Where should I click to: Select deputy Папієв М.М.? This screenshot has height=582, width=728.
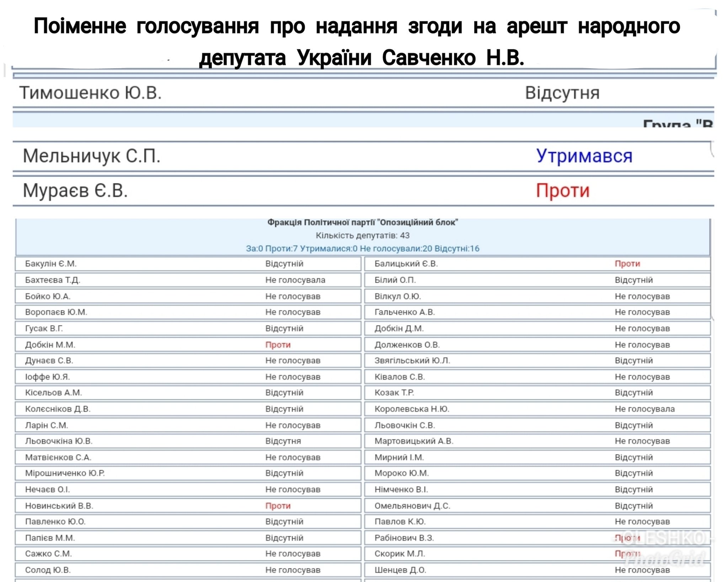pyautogui.click(x=50, y=538)
